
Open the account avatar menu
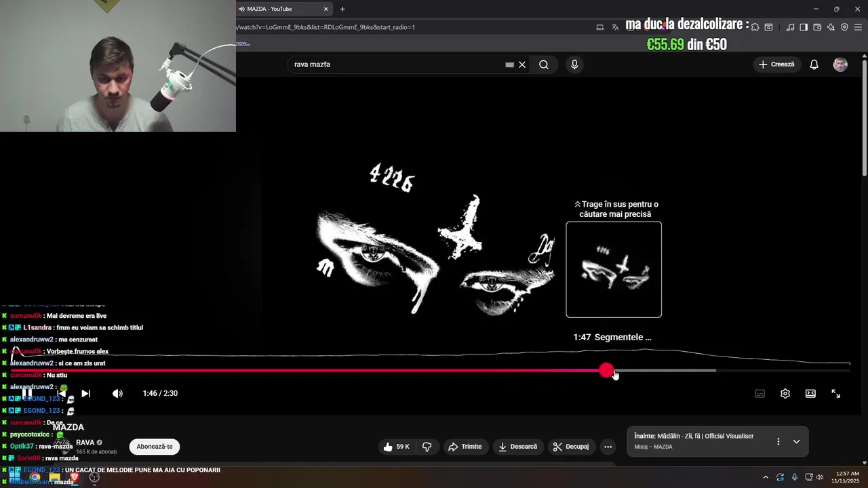(840, 64)
